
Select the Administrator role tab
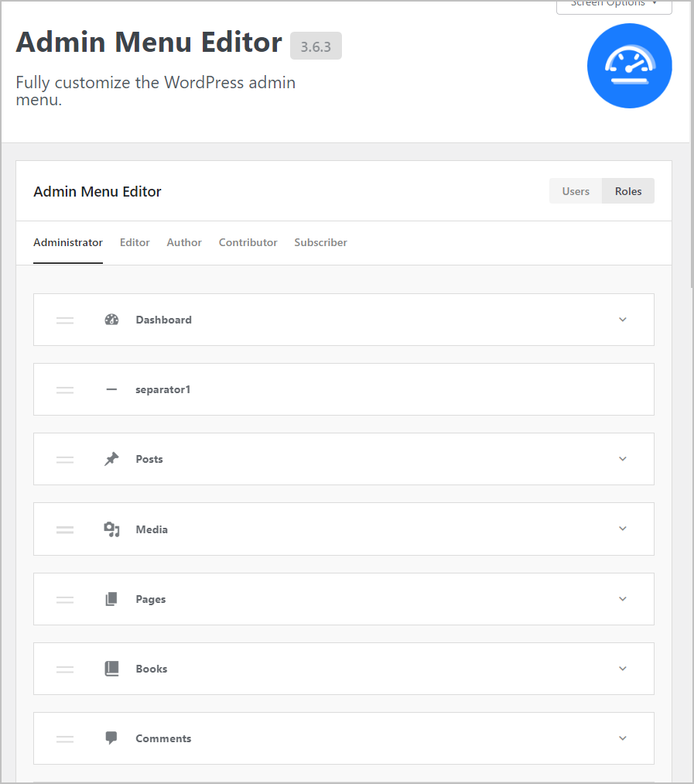point(68,242)
